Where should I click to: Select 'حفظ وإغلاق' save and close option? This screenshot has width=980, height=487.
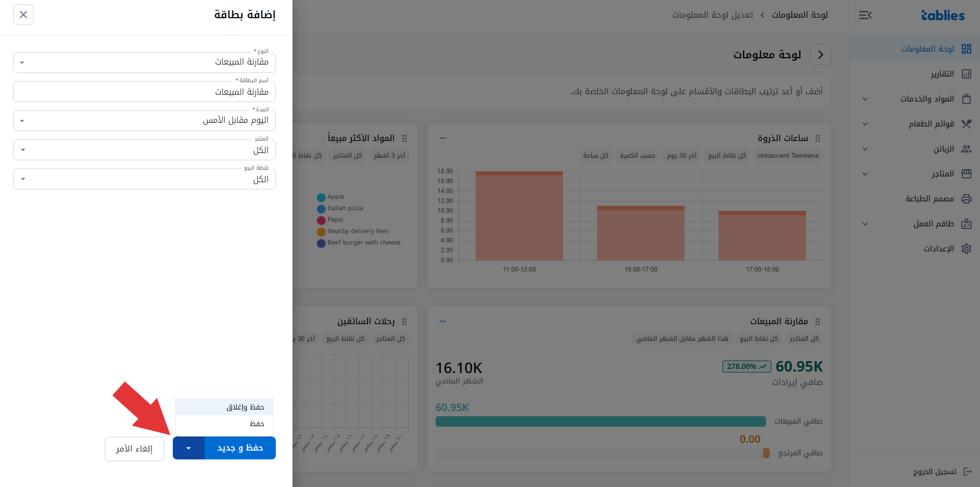[x=224, y=407]
